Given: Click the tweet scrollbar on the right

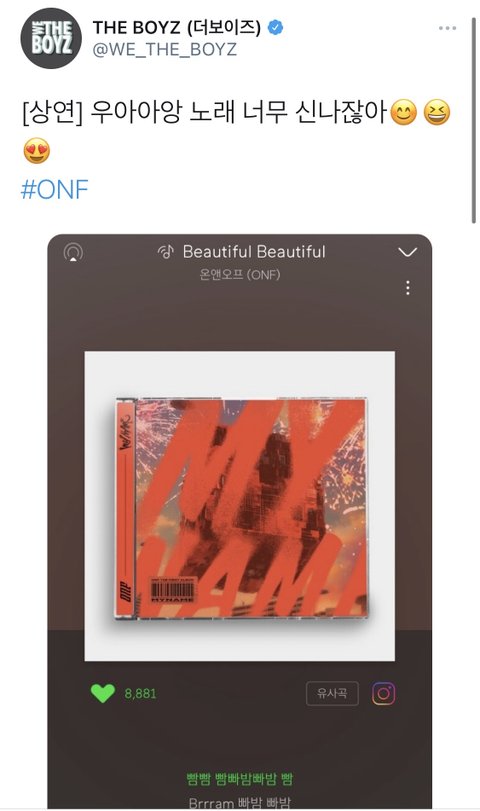Looking at the screenshot, I should (473, 121).
